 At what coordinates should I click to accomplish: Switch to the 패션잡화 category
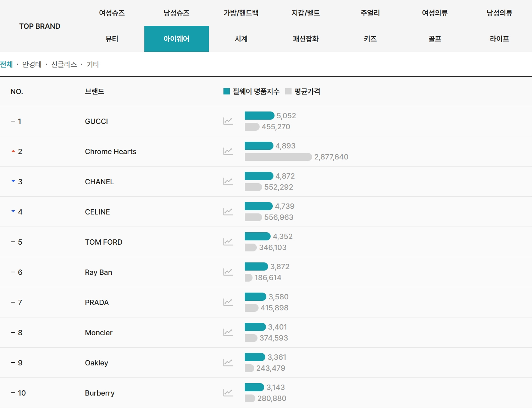[306, 39]
